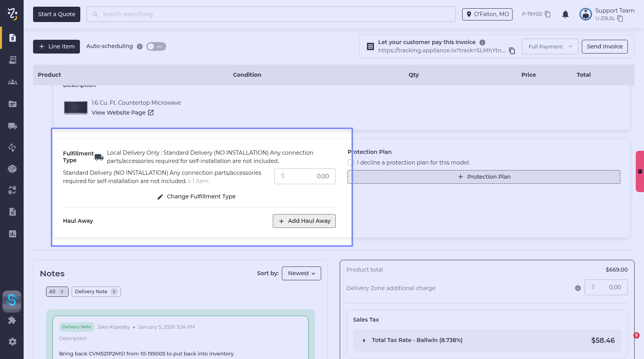Check the decline protection plan box
This screenshot has width=644, height=359.
(350, 163)
